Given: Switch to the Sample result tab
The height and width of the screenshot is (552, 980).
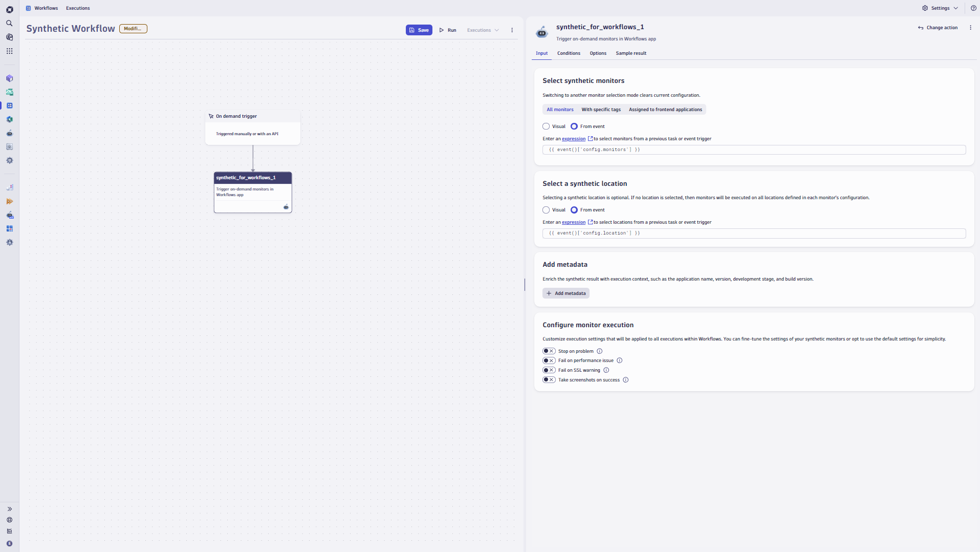Looking at the screenshot, I should [631, 53].
